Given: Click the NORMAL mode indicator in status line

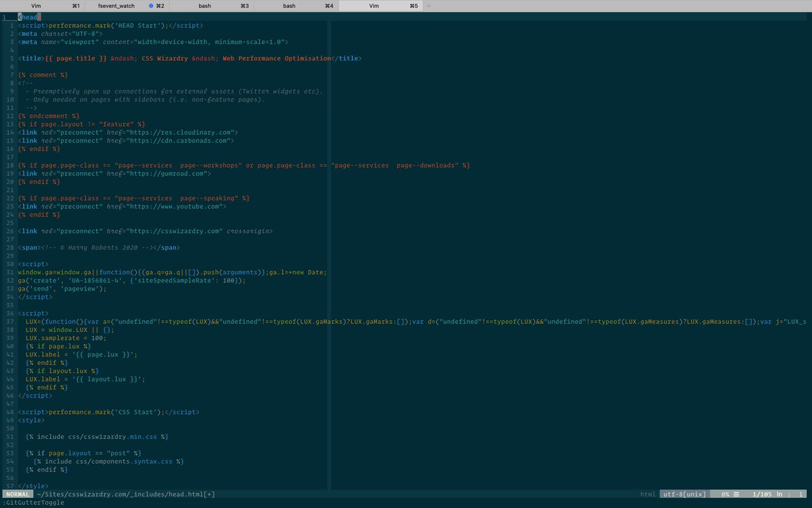Looking at the screenshot, I should (17, 494).
